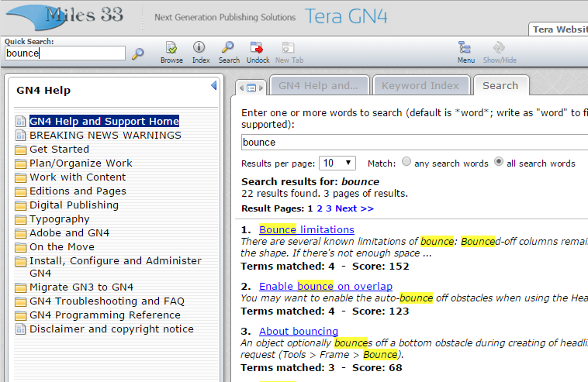The height and width of the screenshot is (382, 588).
Task: Select the 'any search words' radio button
Action: coord(406,161)
